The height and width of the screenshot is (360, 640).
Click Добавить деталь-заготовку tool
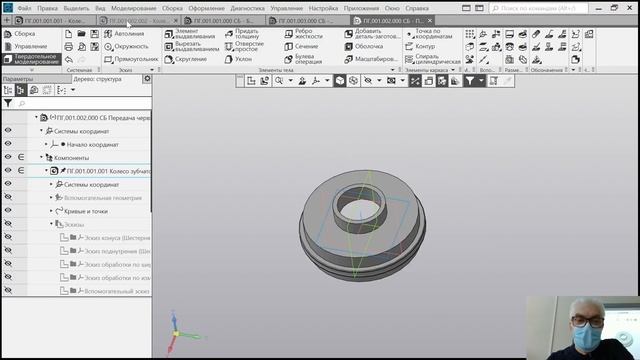click(x=372, y=34)
